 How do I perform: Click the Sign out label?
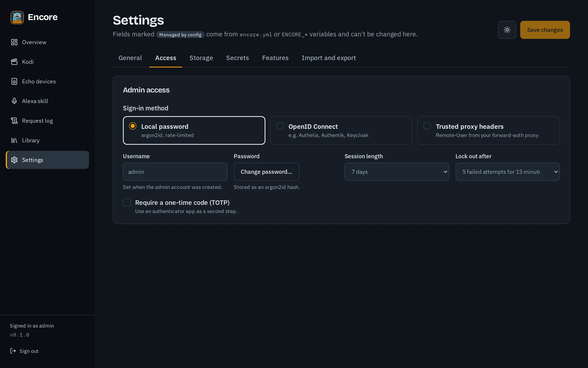point(29,351)
